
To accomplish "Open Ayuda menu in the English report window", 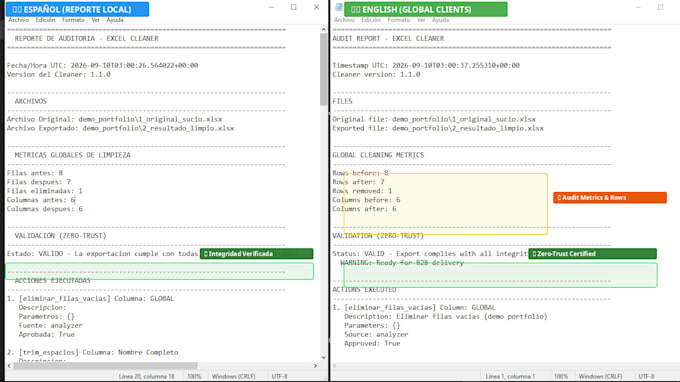I will [x=441, y=20].
